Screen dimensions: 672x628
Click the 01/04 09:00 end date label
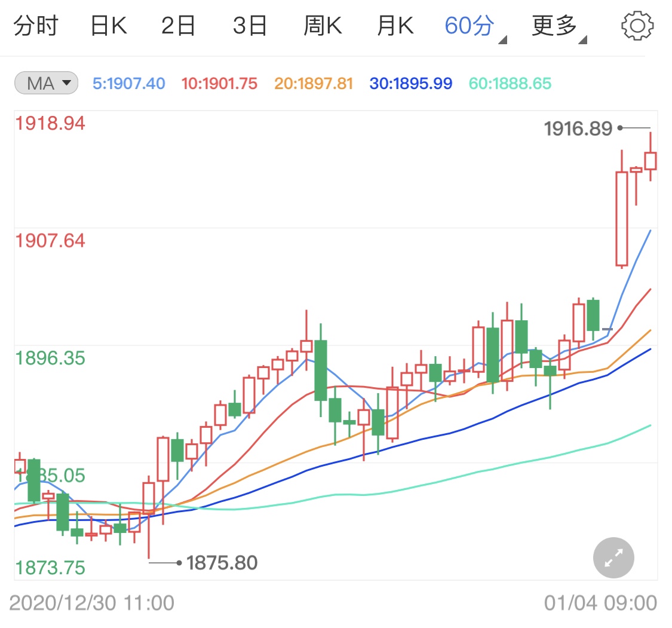coord(600,603)
